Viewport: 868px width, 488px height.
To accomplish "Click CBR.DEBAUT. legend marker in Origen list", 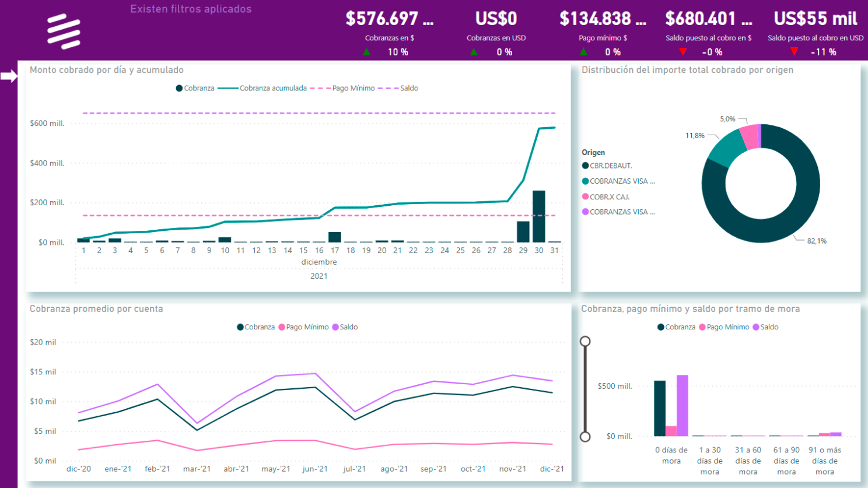I will coord(585,166).
